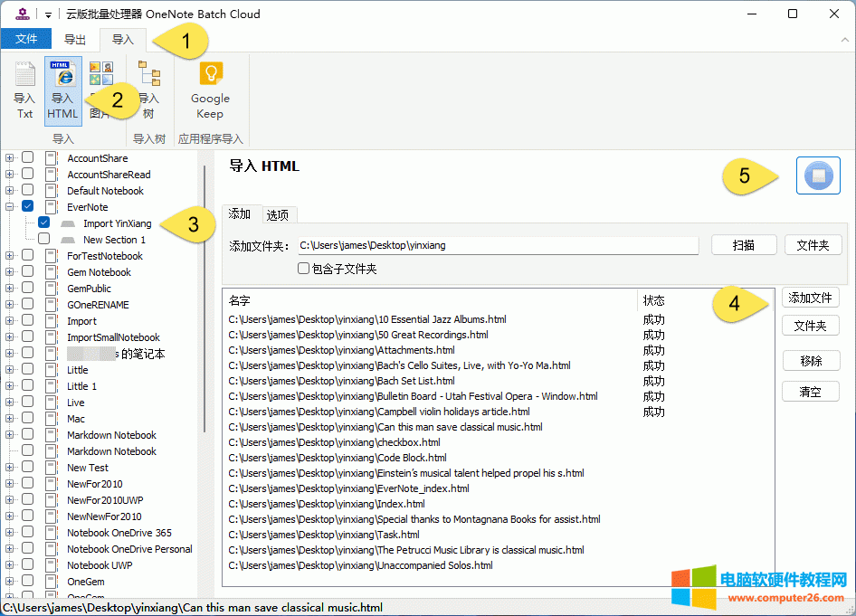Click the blue stop button in Import HTML panel
Viewport: 856px width, 616px height.
(x=817, y=176)
